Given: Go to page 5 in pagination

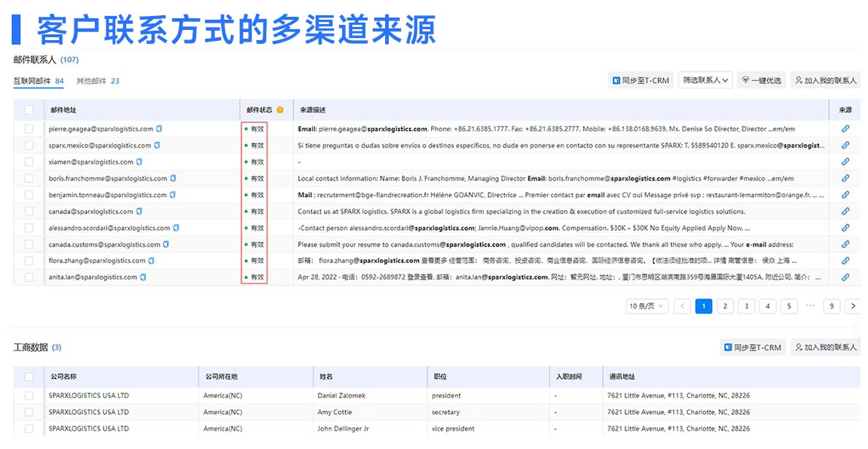Looking at the screenshot, I should pyautogui.click(x=788, y=306).
